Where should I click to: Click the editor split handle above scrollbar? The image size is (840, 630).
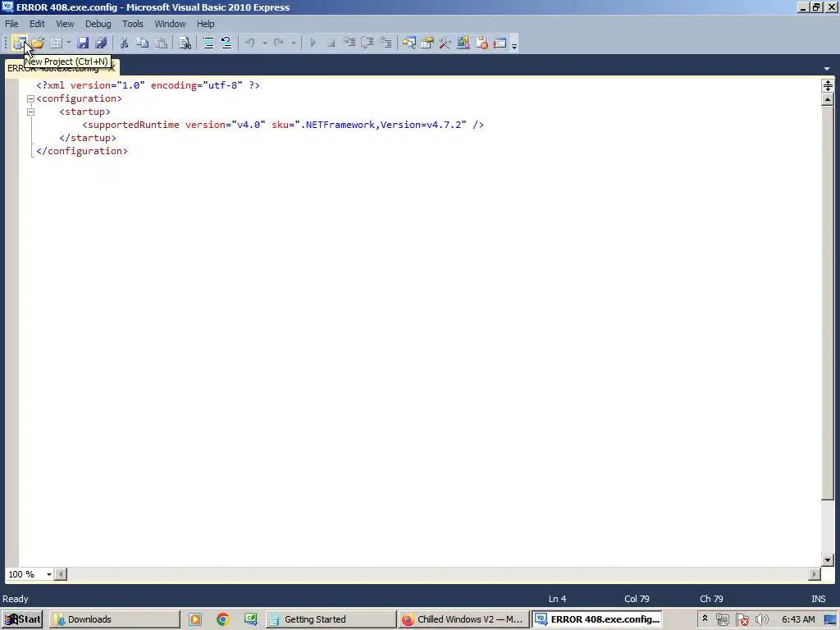(828, 85)
